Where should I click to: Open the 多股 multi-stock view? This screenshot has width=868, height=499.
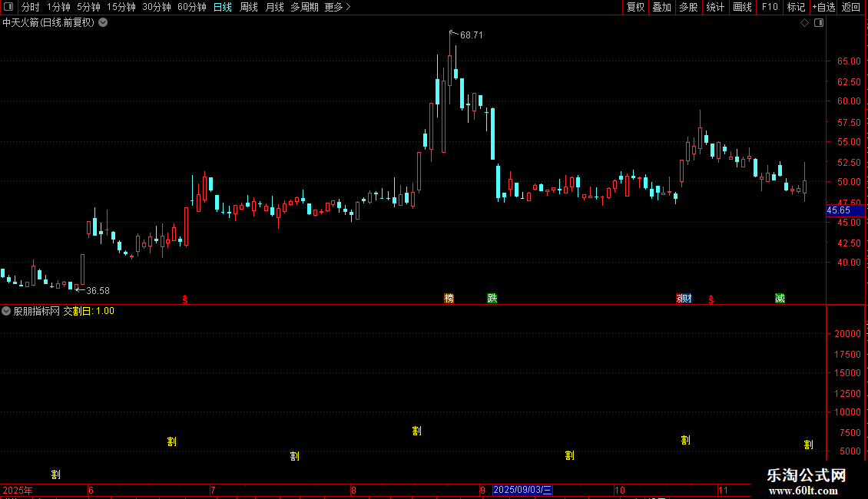(x=688, y=7)
